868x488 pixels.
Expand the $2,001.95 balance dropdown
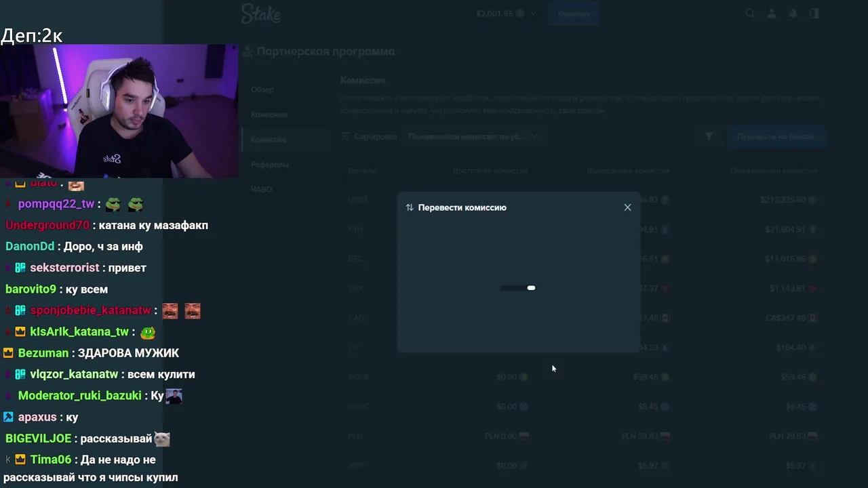tap(507, 14)
